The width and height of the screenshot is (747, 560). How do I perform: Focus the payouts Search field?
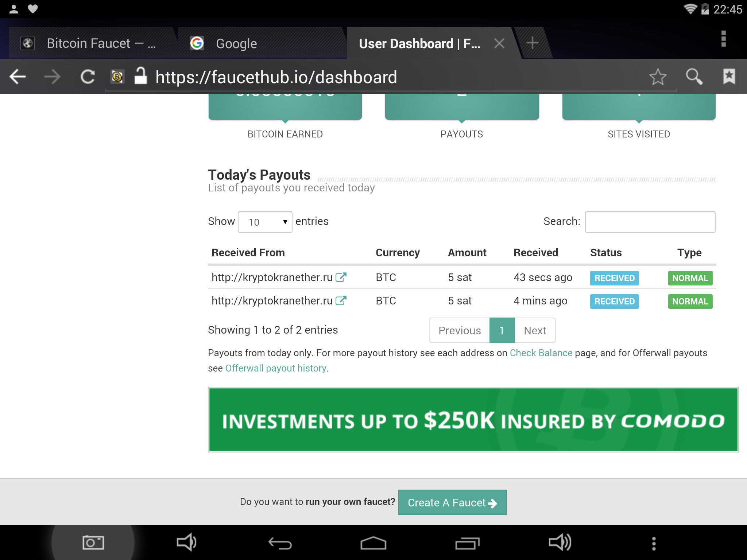650,222
